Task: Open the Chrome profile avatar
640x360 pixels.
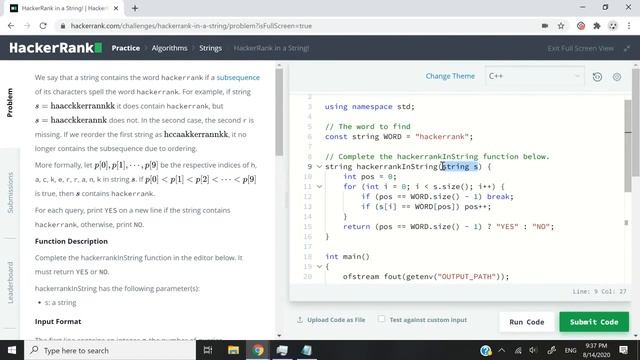Action: [613, 26]
